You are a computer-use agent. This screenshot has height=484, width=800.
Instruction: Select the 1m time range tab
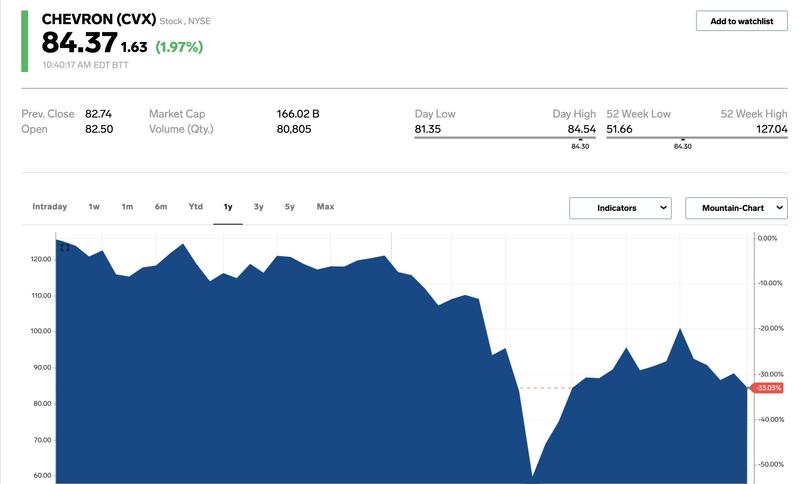pos(127,207)
